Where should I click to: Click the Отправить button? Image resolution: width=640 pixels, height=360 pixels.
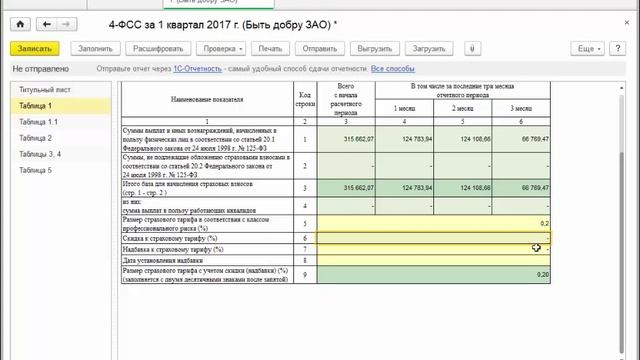point(320,49)
